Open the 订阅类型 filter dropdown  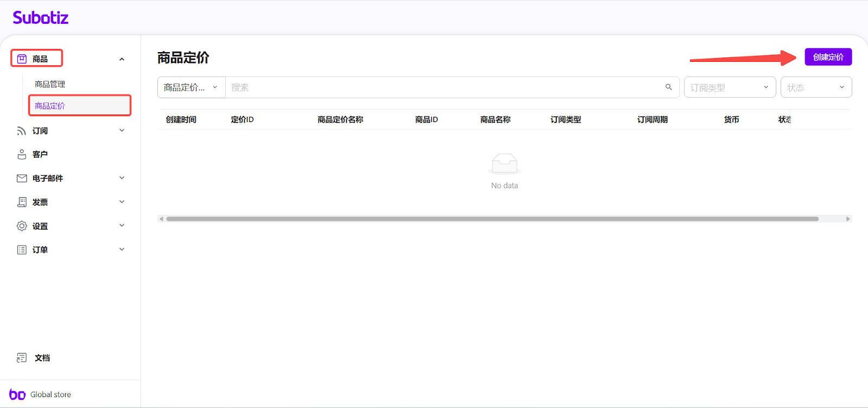(x=729, y=87)
